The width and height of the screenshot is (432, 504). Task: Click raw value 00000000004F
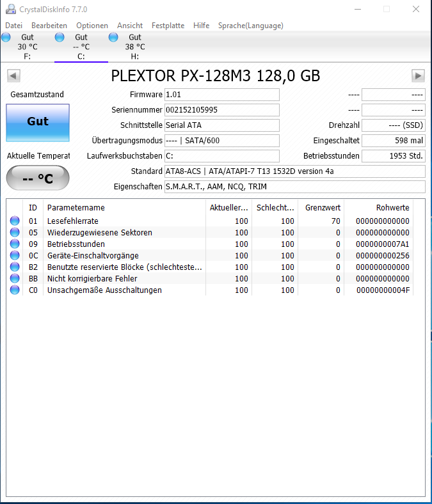click(x=383, y=290)
